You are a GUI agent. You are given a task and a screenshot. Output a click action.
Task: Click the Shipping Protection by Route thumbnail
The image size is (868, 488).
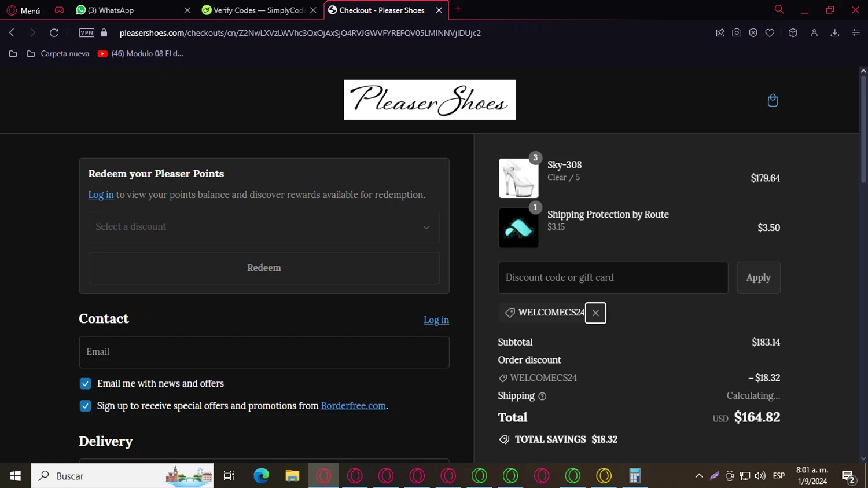click(518, 228)
